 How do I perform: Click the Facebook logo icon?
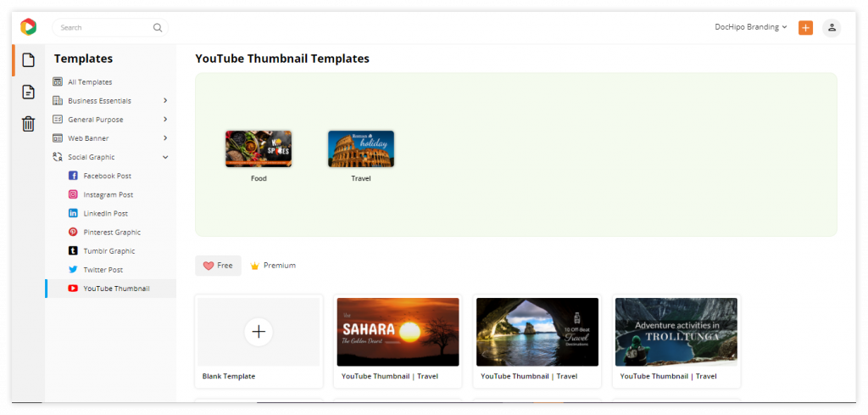click(x=73, y=176)
